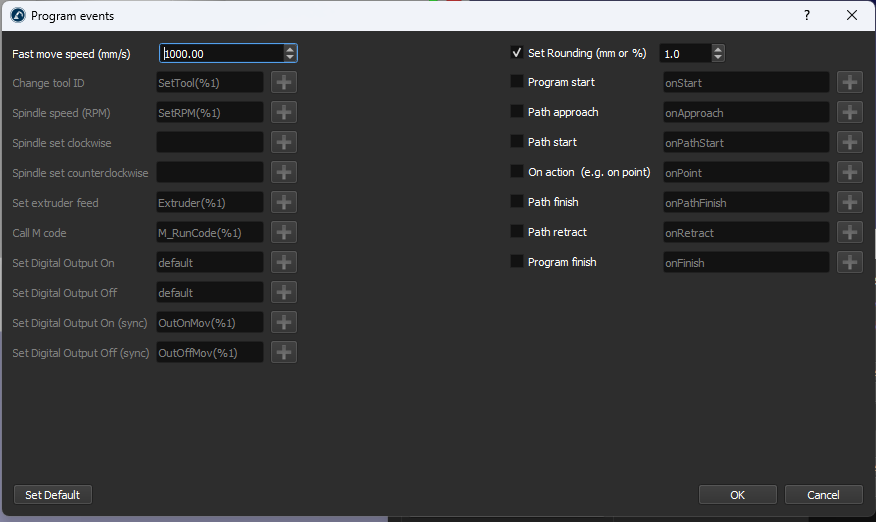The width and height of the screenshot is (876, 522).
Task: Confirm with the OK button
Action: coord(737,495)
